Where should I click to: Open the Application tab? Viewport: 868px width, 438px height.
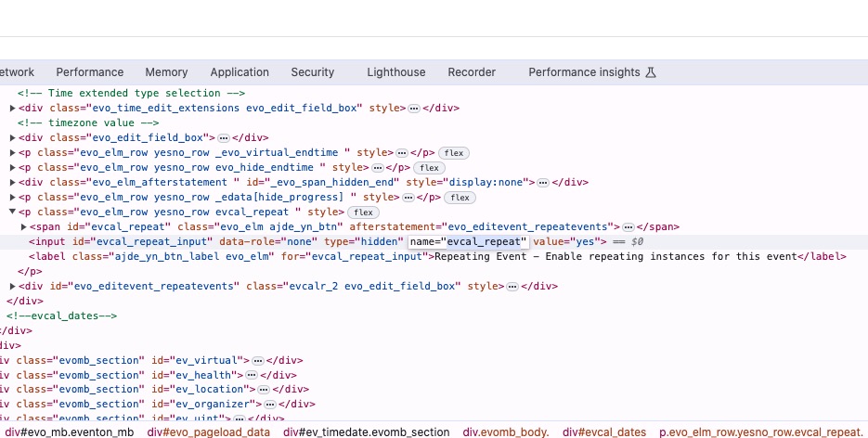240,72
